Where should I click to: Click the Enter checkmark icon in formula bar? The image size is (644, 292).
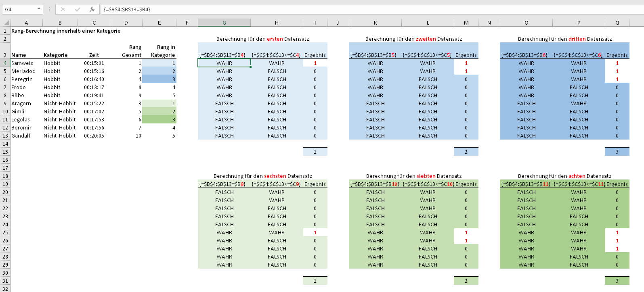78,9
